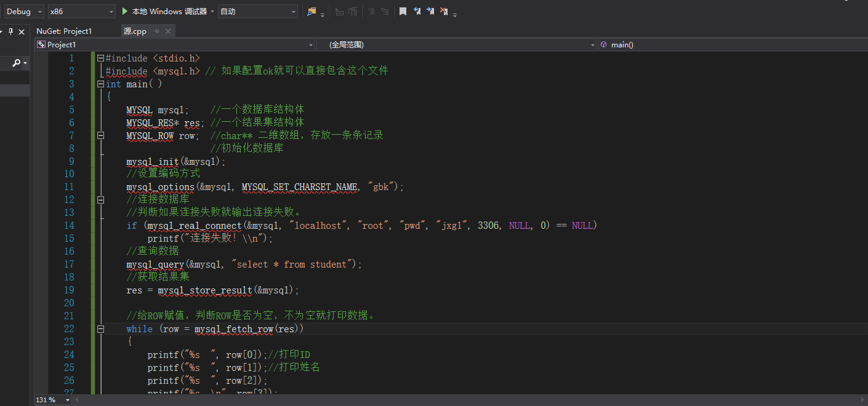Toggle the auto-hide pin on the side panel

click(x=10, y=31)
